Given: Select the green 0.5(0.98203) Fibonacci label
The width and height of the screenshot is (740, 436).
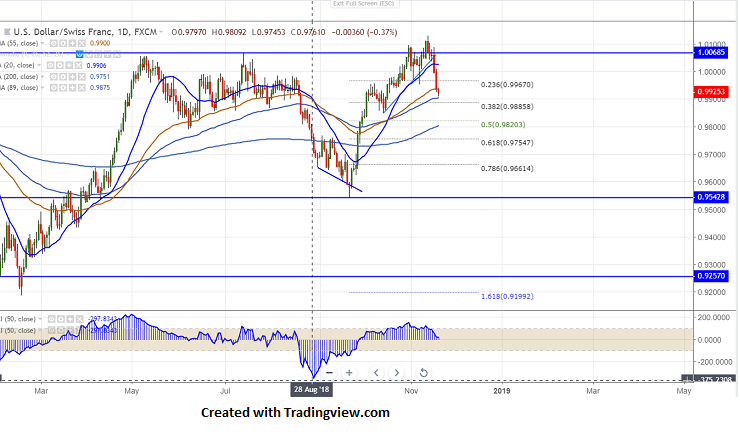Looking at the screenshot, I should [503, 125].
